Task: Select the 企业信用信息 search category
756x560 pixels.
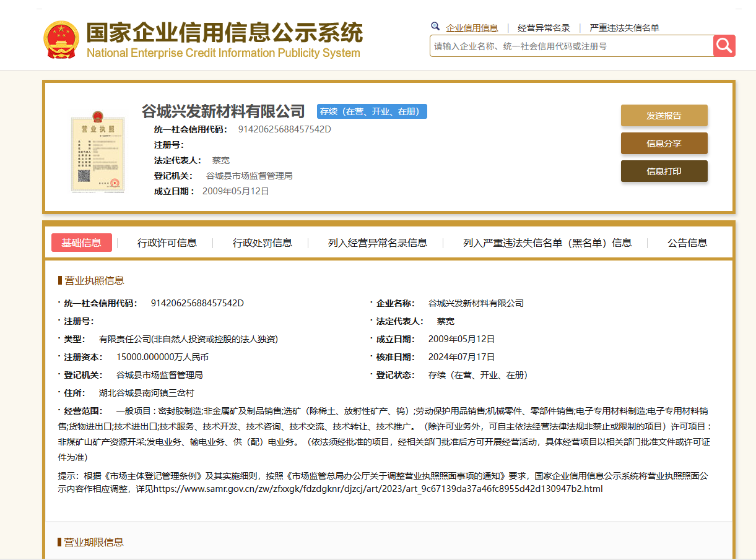Action: tap(472, 28)
